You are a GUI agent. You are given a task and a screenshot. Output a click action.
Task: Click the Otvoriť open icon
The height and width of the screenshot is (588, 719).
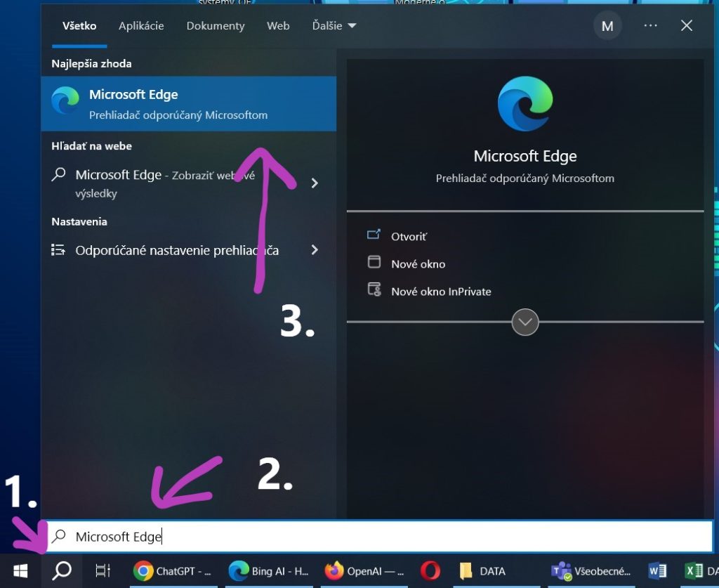click(374, 235)
